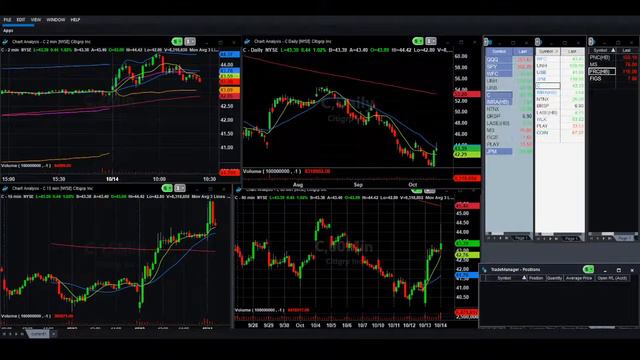Click status line of C Daily chart
The width and height of the screenshot is (640, 360).
pyautogui.click(x=348, y=50)
